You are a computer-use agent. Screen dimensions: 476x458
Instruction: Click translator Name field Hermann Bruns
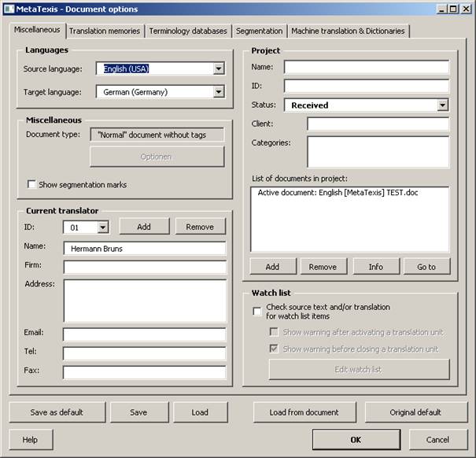pyautogui.click(x=145, y=249)
